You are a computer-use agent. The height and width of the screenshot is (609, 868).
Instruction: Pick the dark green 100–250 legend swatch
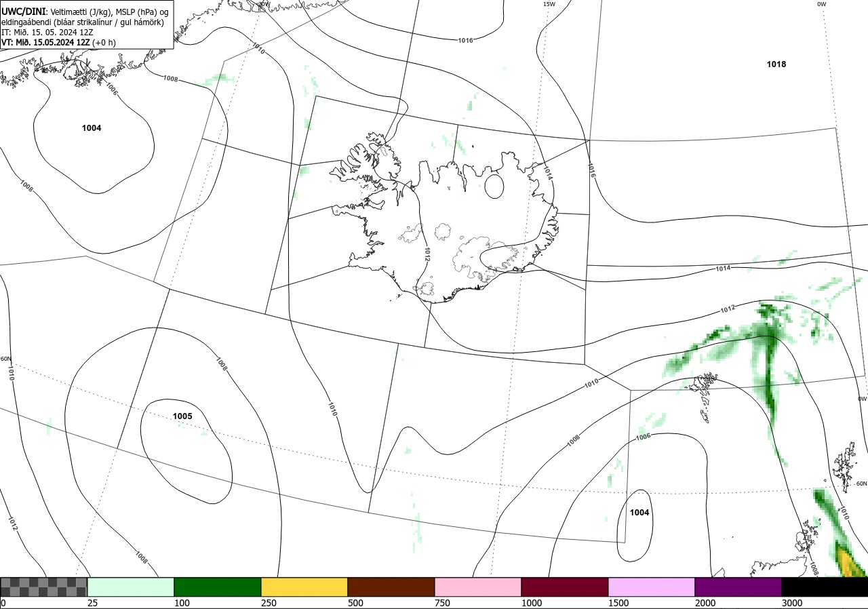pos(218,587)
